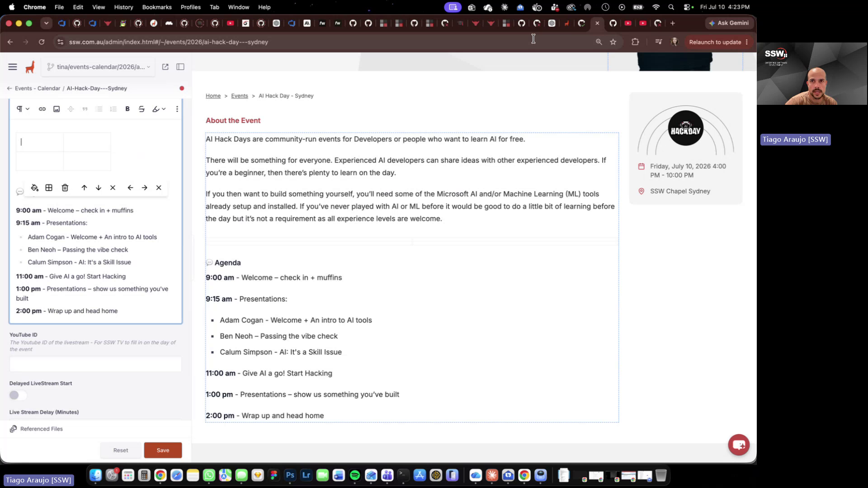Image resolution: width=868 pixels, height=488 pixels.
Task: Open Chrome extensions puzzle icon
Action: (x=635, y=42)
